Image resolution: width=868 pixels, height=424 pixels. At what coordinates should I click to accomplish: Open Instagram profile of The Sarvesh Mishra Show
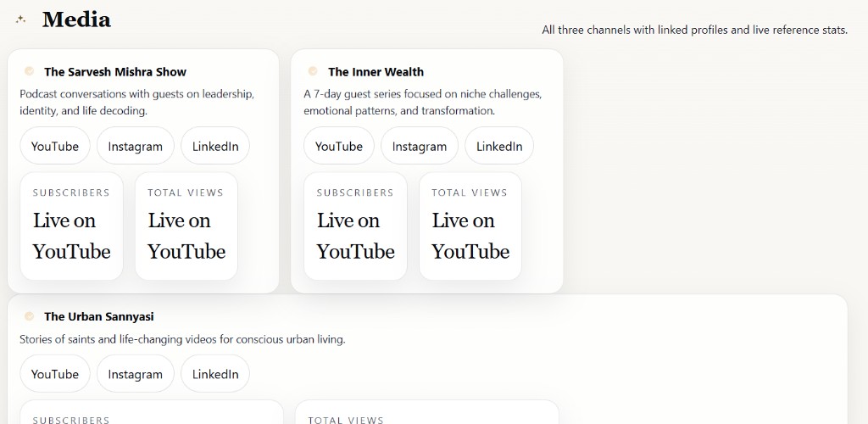coord(135,146)
